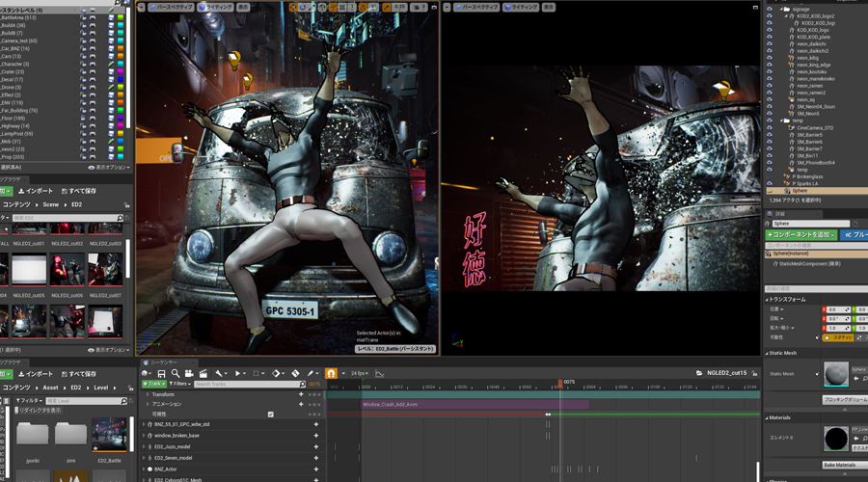868x482 pixels.
Task: Toggle lock on _Floor level row
Action: 83,118
